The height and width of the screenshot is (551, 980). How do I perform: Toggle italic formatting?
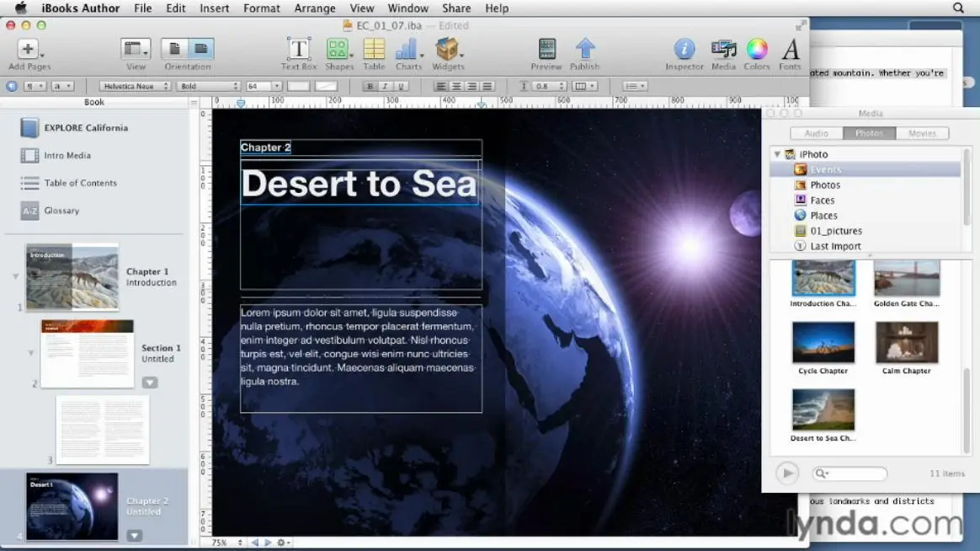point(385,86)
